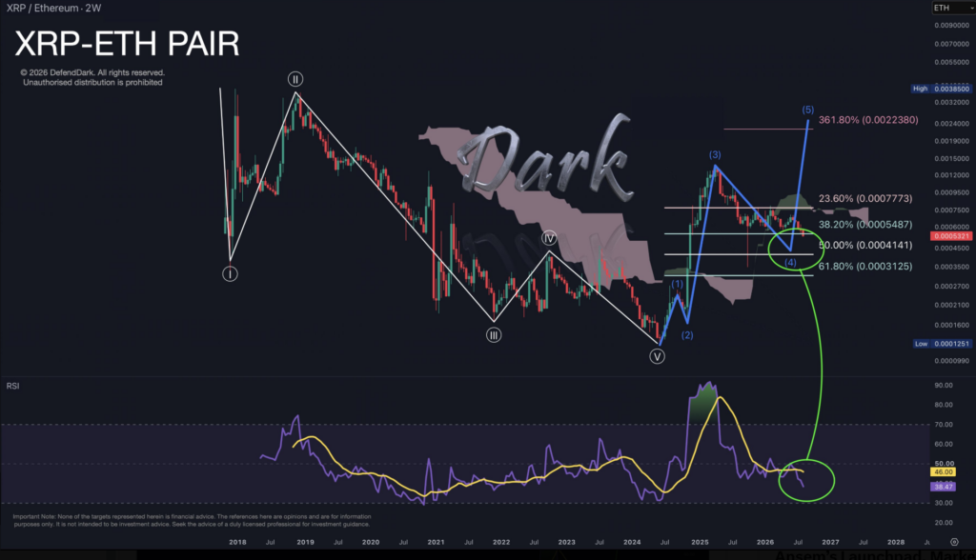The height and width of the screenshot is (560, 976).
Task: Select the yellow 46.00 RSI average tag
Action: click(x=943, y=471)
